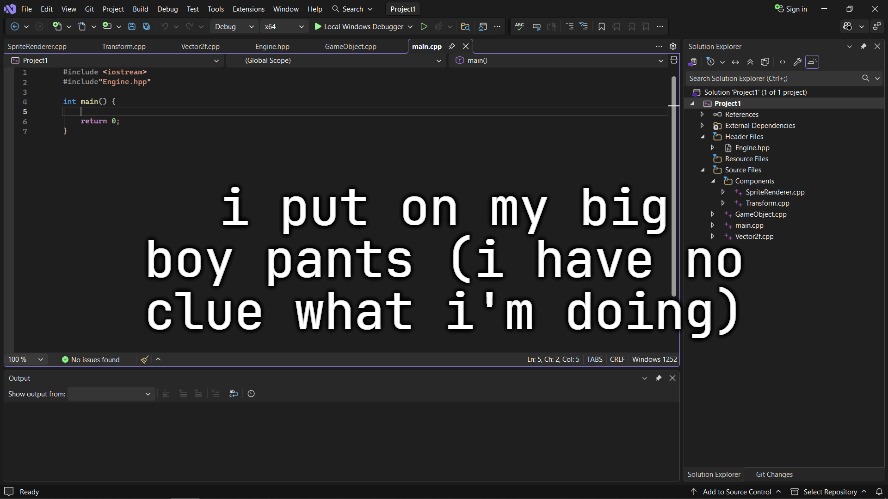Open the x64 platform dropdown

tap(284, 27)
